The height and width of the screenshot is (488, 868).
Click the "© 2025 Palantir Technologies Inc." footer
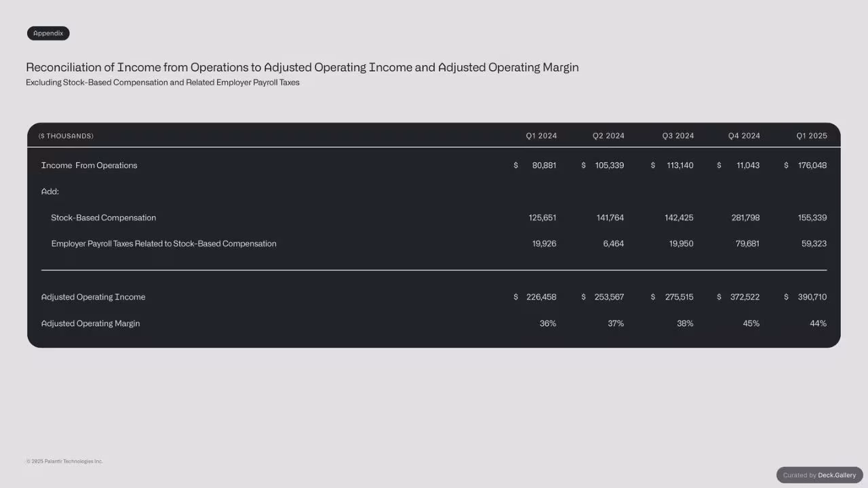(64, 462)
